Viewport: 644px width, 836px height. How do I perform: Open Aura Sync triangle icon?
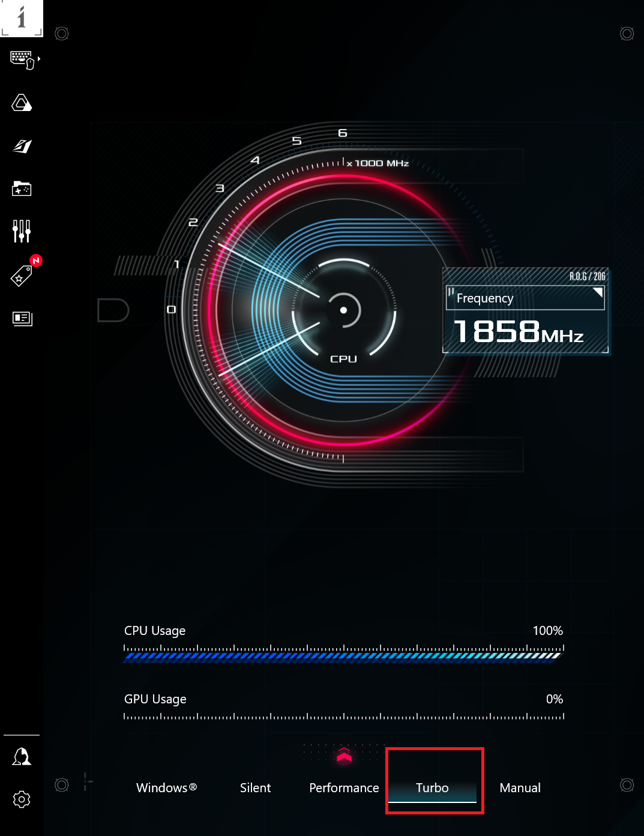coord(22,103)
